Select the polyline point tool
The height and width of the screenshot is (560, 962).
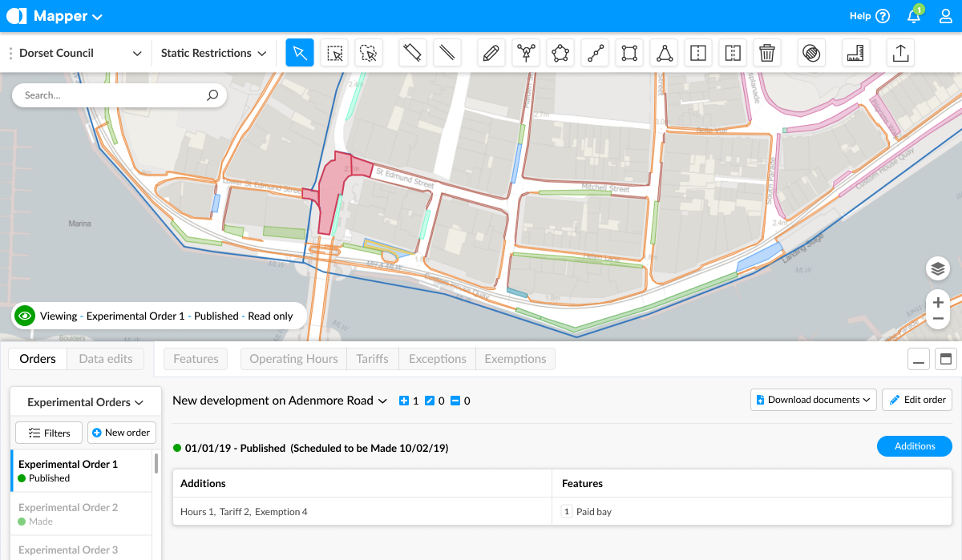coord(595,52)
